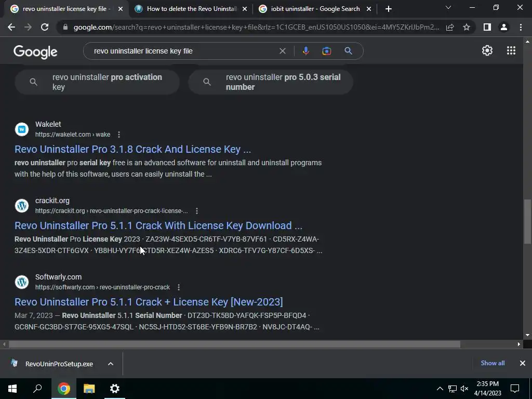This screenshot has height=399, width=532.
Task: Search related: revo uninstaller pro activation key
Action: coord(97,82)
